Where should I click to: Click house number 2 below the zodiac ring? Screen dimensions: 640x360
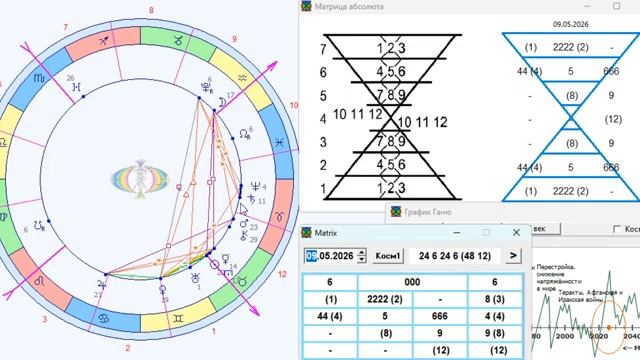click(128, 348)
